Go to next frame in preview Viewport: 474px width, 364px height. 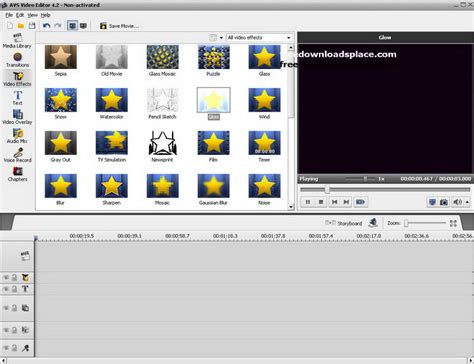[346, 202]
